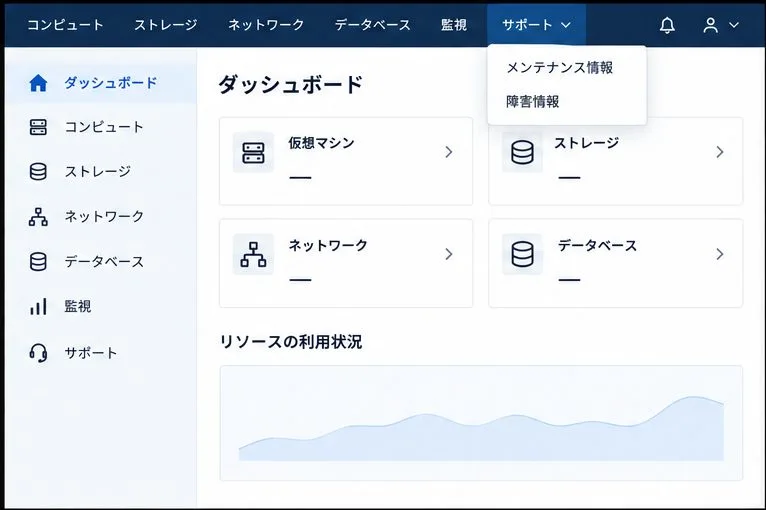
Task: Select メンテナンス情報 from the support menu
Action: (559, 67)
